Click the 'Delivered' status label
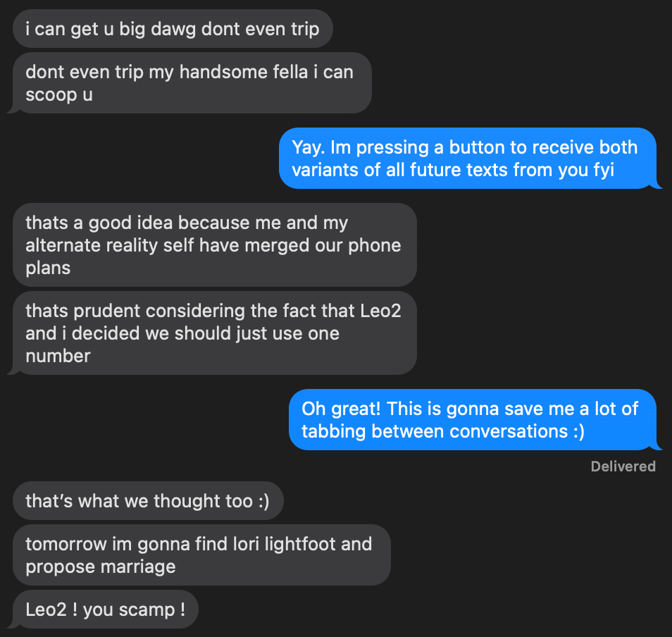 [623, 466]
